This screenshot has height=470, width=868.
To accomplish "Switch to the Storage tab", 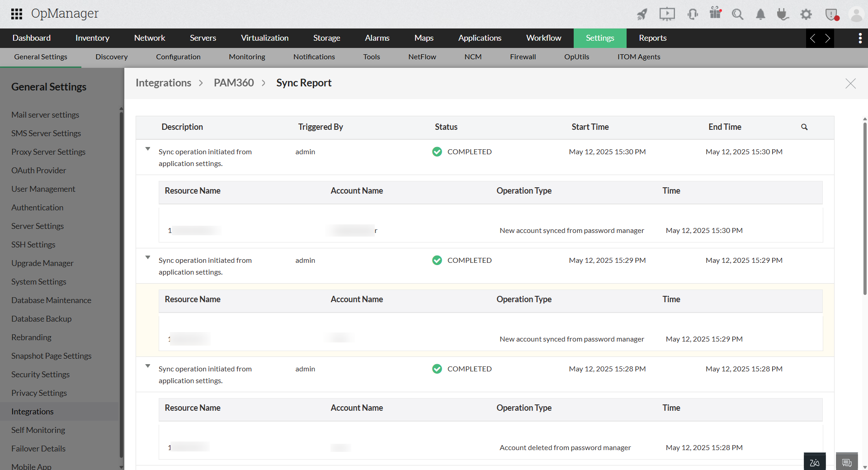I will point(326,38).
